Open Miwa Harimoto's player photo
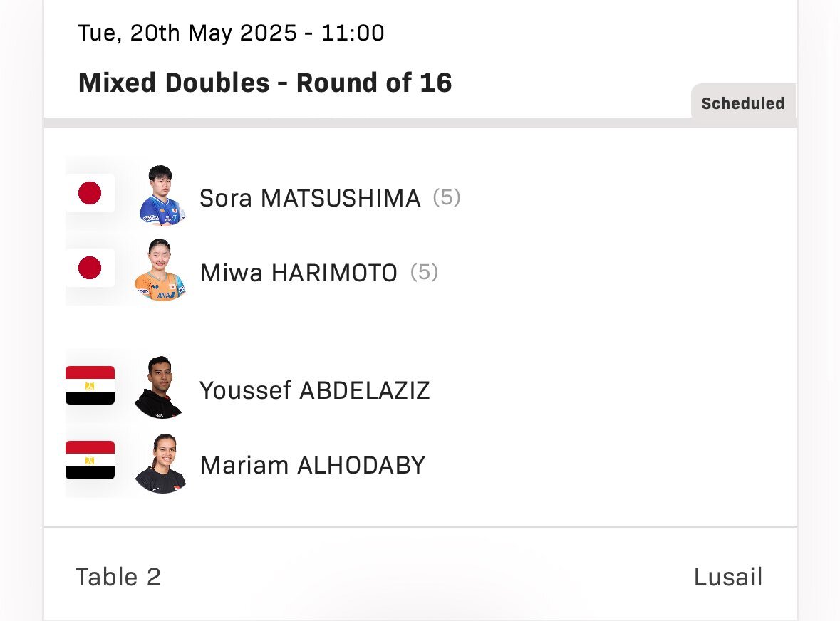The height and width of the screenshot is (621, 840). 160,270
